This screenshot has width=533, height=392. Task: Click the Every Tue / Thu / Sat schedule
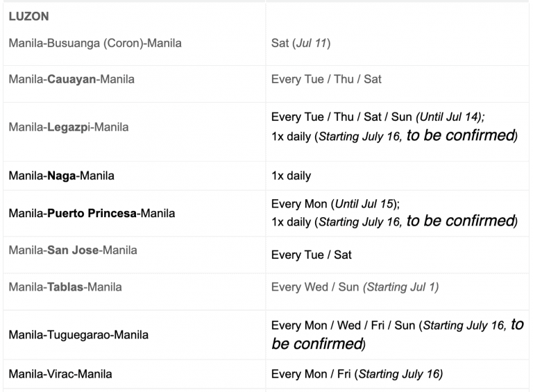(x=326, y=79)
